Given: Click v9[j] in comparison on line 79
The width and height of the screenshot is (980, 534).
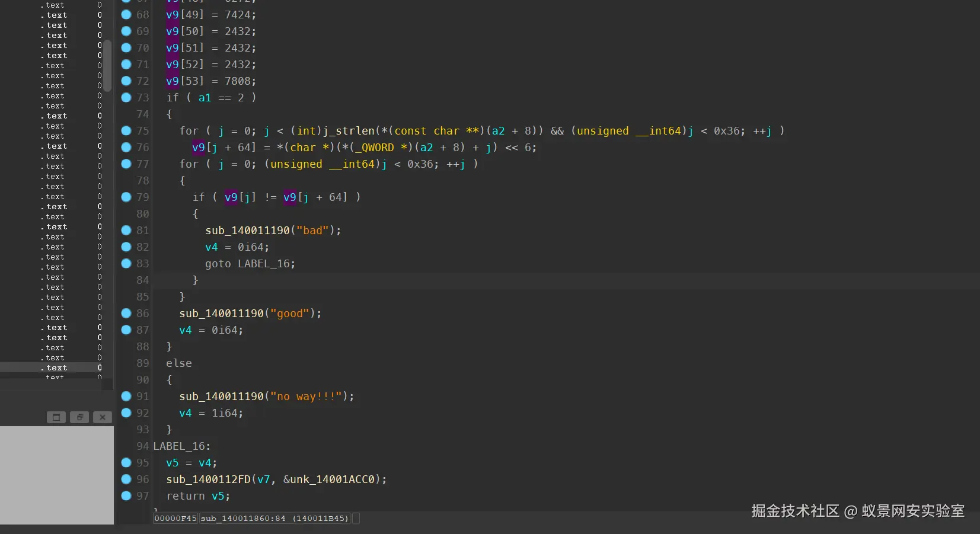Looking at the screenshot, I should [x=240, y=197].
